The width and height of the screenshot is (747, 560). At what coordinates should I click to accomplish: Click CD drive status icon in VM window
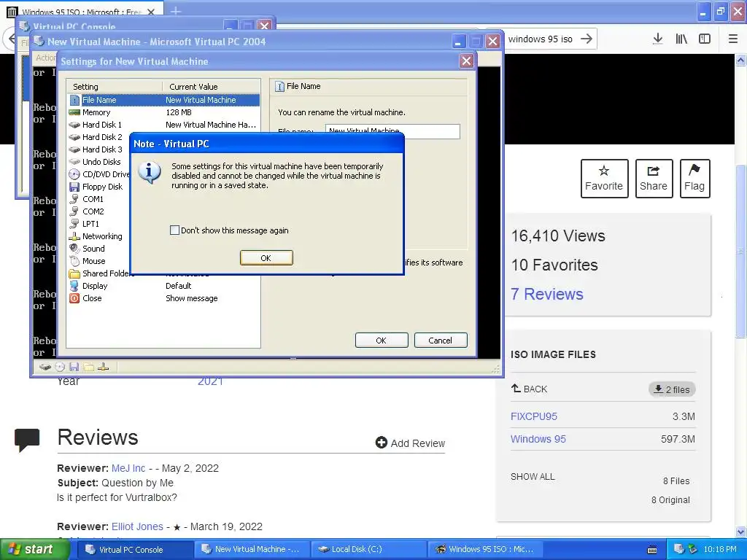60,367
